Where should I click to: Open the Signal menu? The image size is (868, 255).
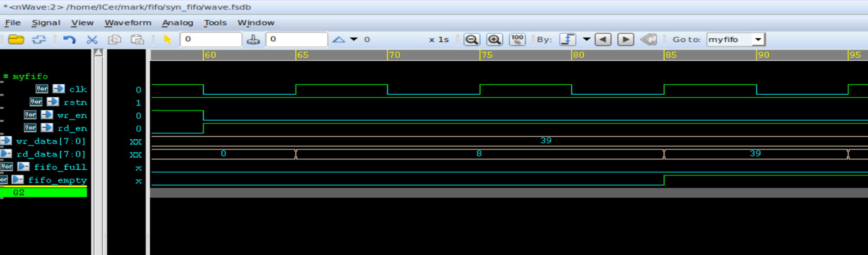click(46, 23)
